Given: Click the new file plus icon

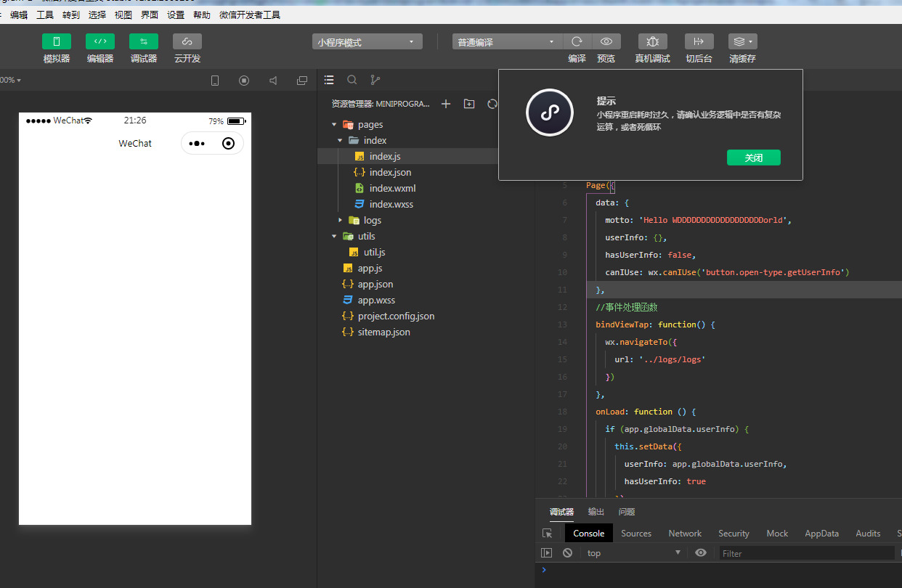Looking at the screenshot, I should 446,104.
